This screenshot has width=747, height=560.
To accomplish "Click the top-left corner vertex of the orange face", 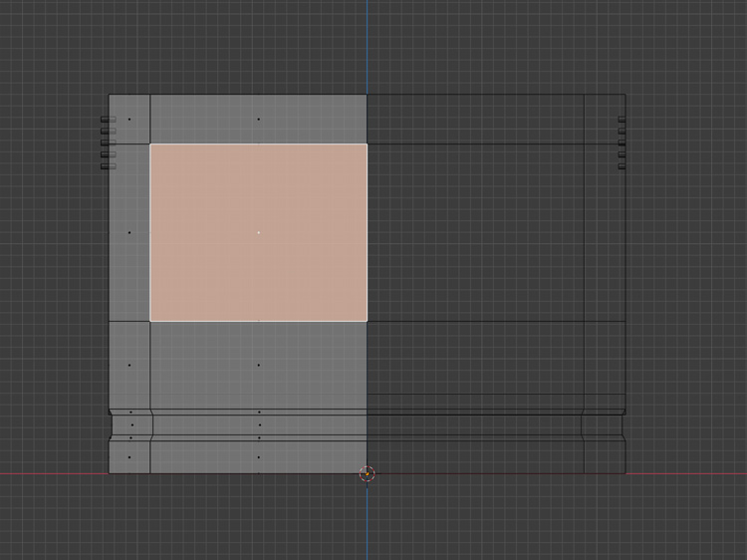I will point(150,144).
